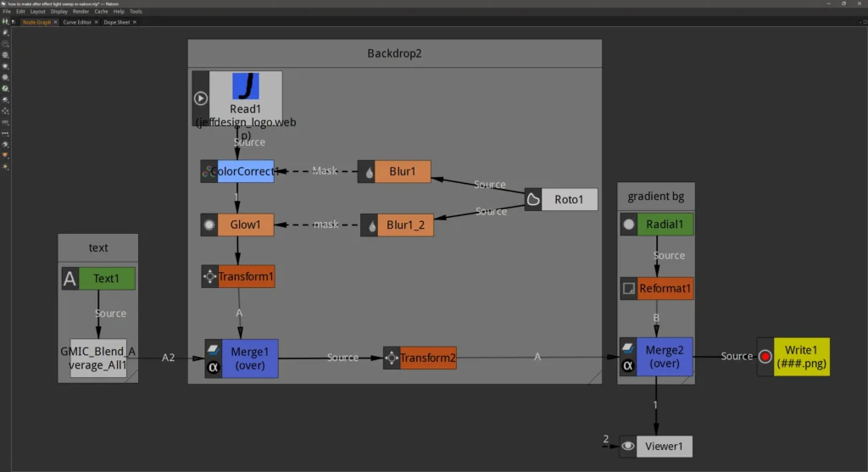This screenshot has width=868, height=472.
Task: Click the Roto1 node shape icon
Action: click(x=533, y=199)
